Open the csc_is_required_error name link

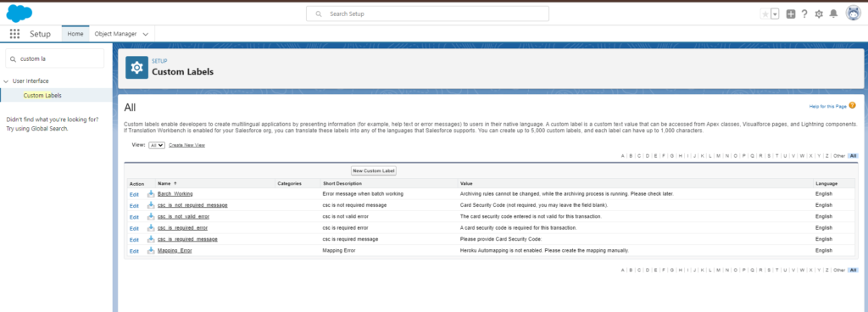point(183,228)
